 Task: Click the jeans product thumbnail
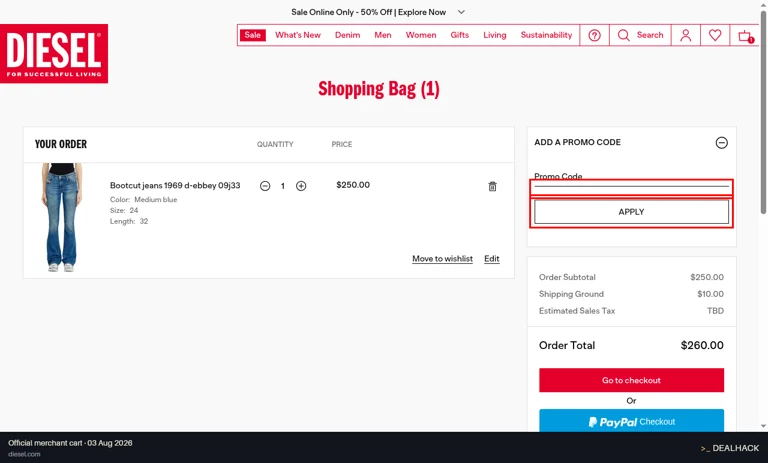point(61,218)
